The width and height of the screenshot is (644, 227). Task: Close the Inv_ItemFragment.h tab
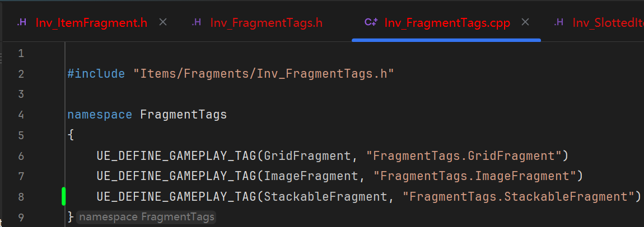[x=163, y=22]
